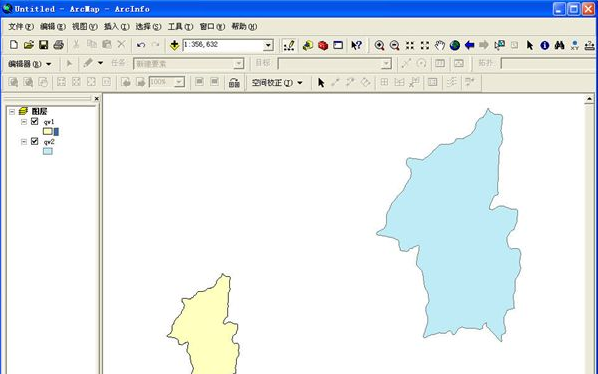
Task: Open the Find binoculars tool
Action: pos(559,45)
